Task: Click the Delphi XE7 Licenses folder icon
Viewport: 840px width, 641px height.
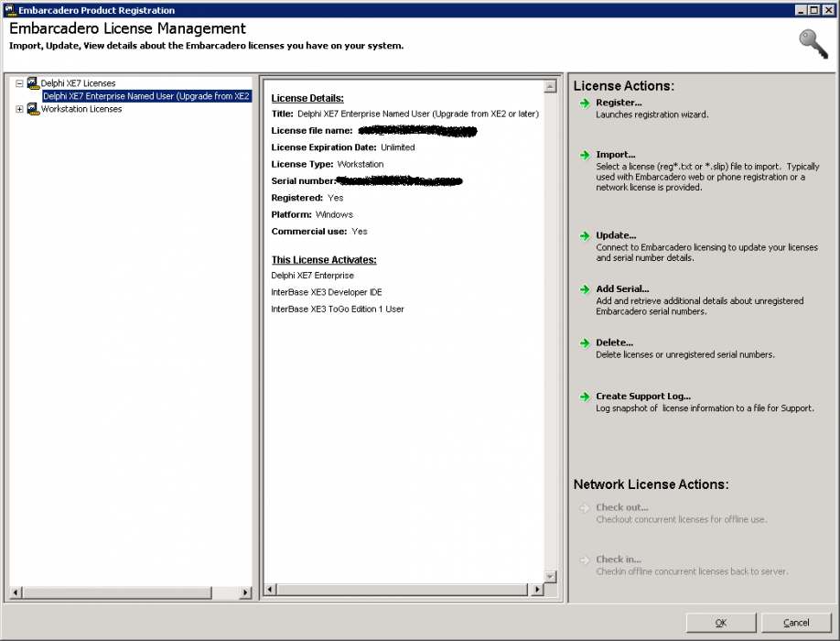Action: (x=33, y=83)
